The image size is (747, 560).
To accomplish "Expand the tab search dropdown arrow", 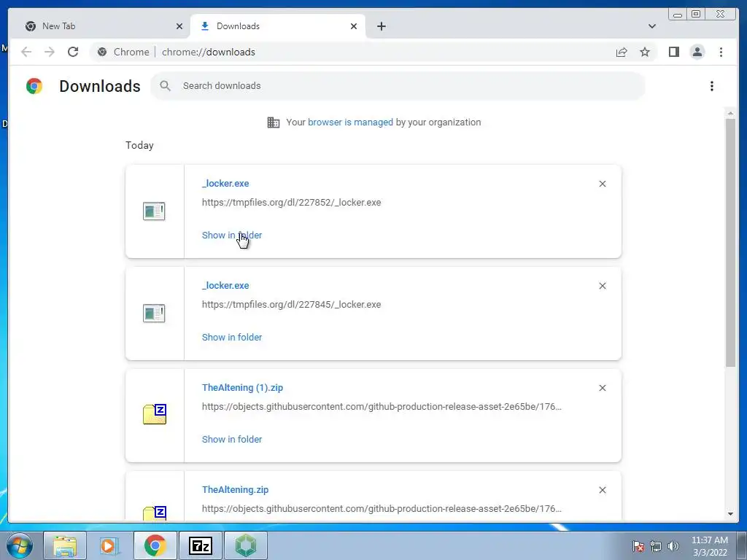I will [x=652, y=26].
